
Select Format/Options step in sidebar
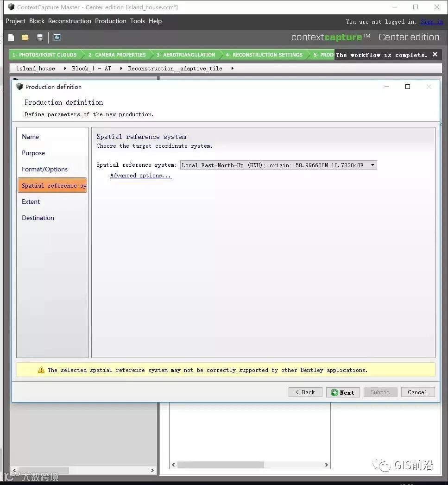pos(44,169)
